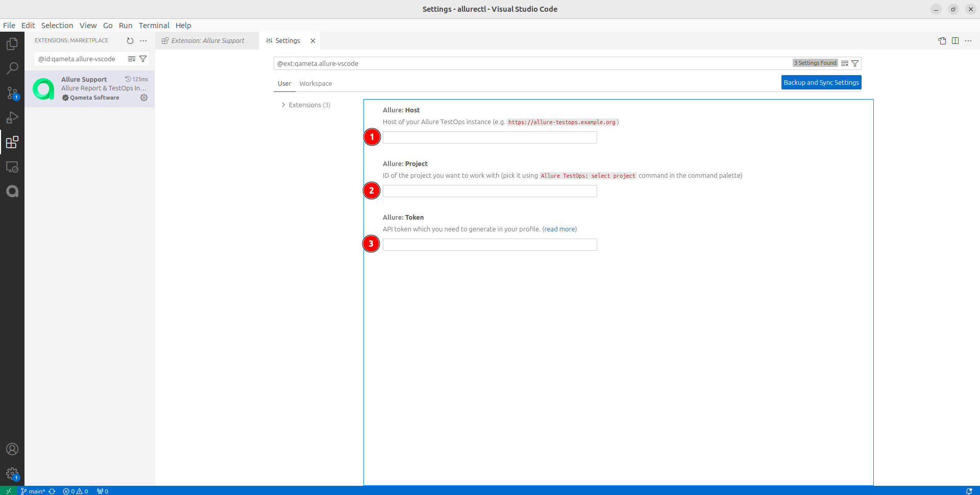
Task: Open extensions Views and More Actions menu
Action: click(143, 41)
